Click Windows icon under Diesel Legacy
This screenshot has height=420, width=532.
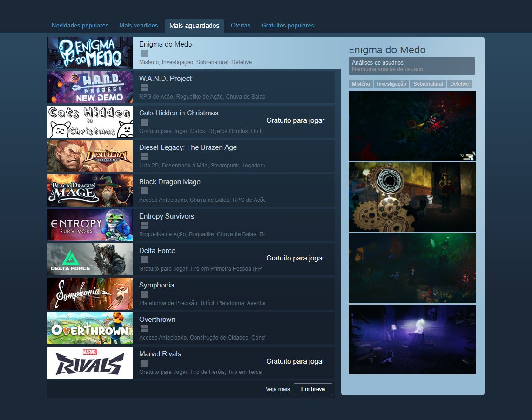pos(144,157)
